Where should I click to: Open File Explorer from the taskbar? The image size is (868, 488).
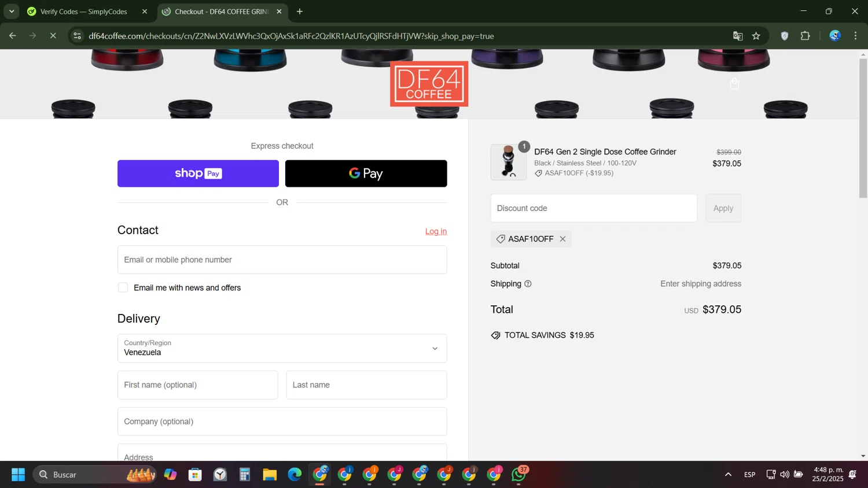pyautogui.click(x=270, y=475)
